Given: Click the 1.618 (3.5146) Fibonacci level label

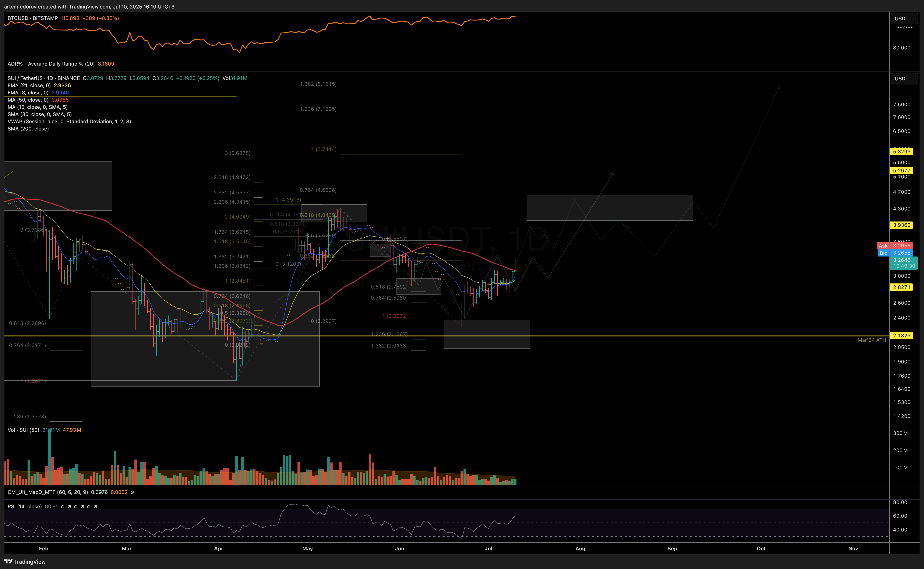Looking at the screenshot, I should tap(232, 242).
